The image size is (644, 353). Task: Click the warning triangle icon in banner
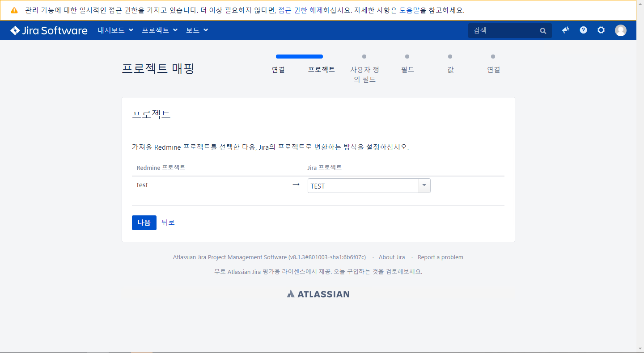coord(14,10)
